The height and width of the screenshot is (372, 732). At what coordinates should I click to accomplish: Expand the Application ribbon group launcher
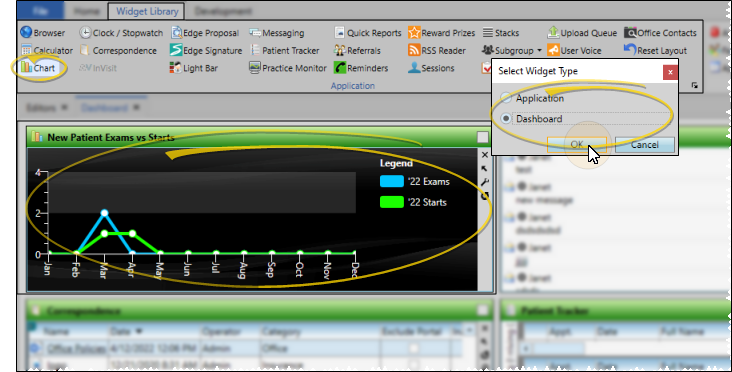pyautogui.click(x=695, y=85)
